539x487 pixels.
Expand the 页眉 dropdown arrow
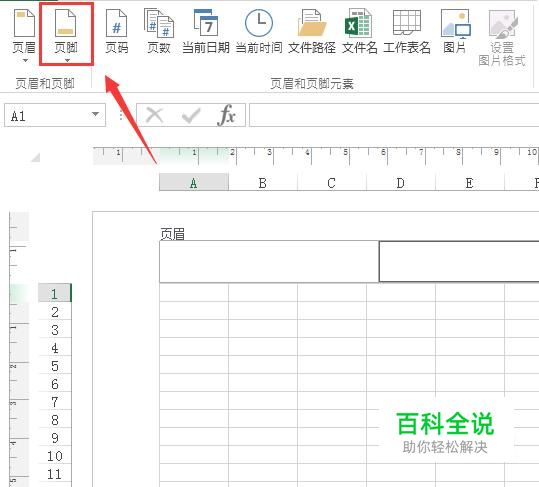[25, 60]
